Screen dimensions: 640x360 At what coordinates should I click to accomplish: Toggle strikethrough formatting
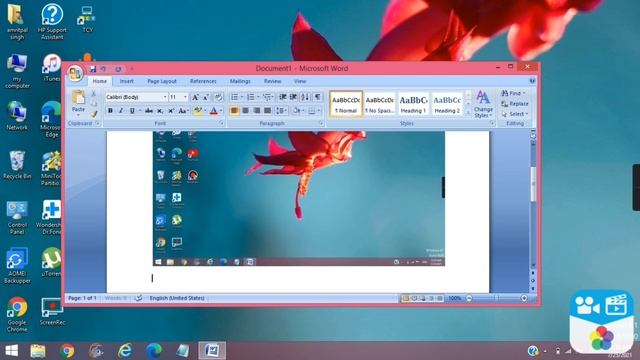click(149, 111)
